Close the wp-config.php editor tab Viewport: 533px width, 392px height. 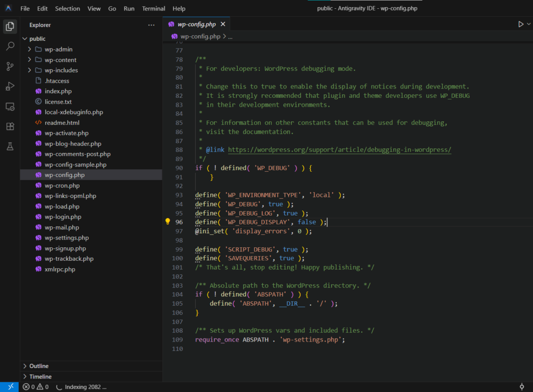223,24
